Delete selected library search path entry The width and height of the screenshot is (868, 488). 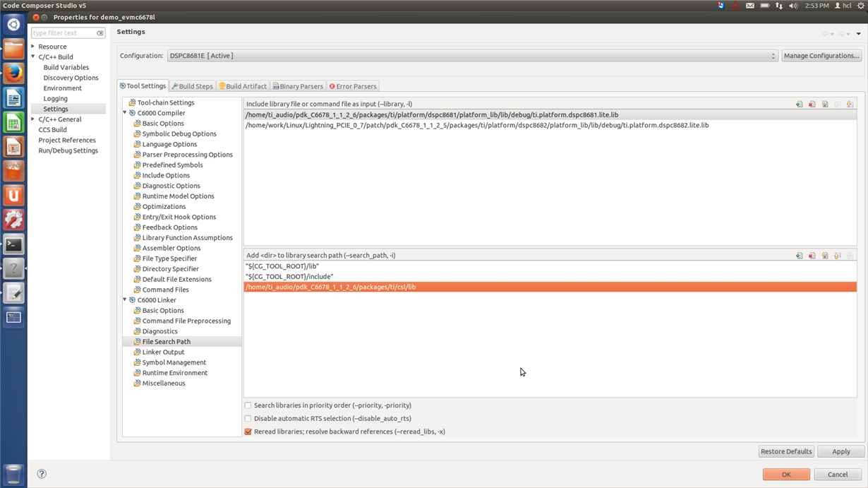coord(812,256)
